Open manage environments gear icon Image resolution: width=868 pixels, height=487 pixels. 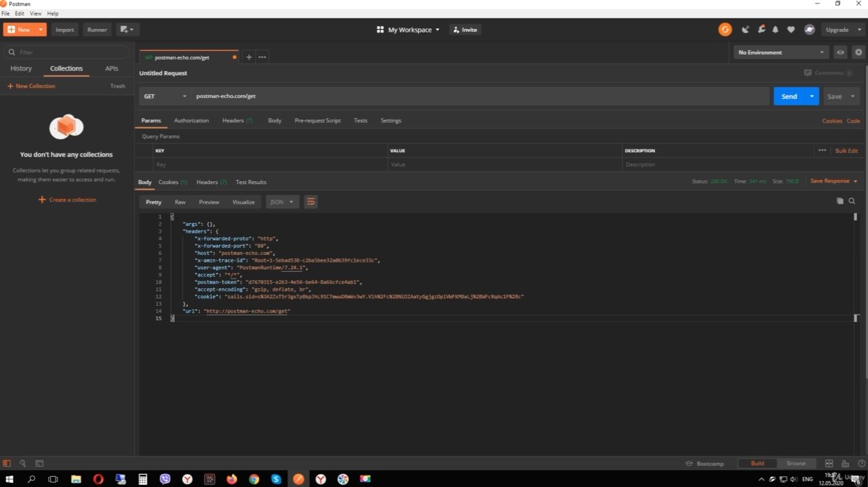coord(859,52)
